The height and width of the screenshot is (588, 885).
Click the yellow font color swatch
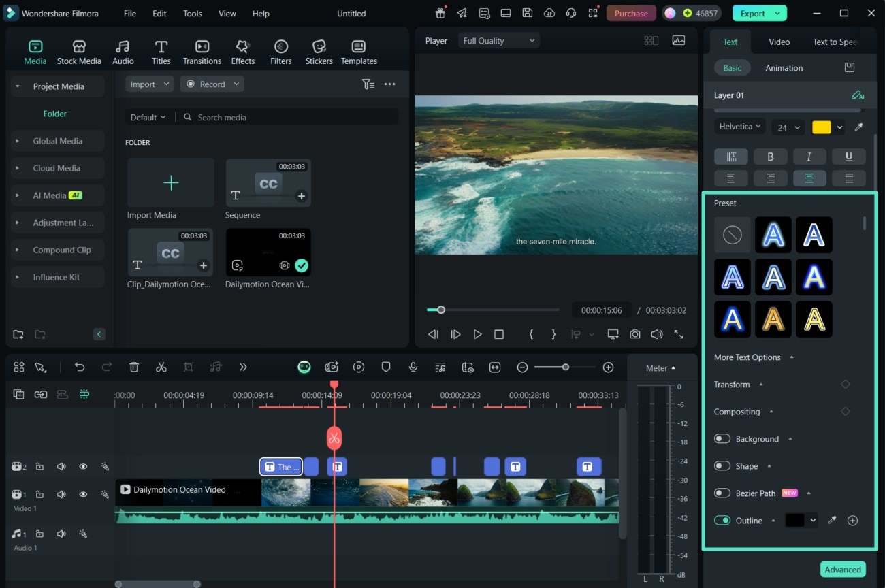click(x=822, y=127)
